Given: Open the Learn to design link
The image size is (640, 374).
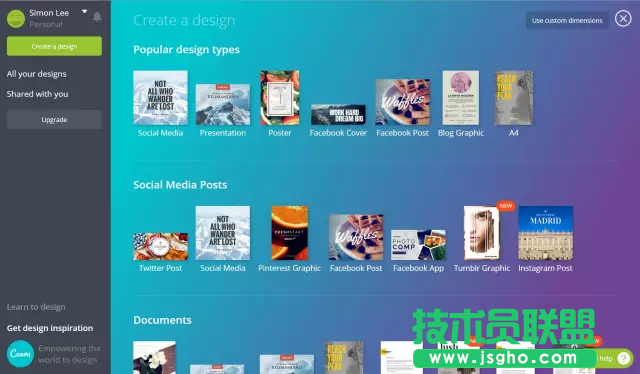Looking at the screenshot, I should click(36, 307).
